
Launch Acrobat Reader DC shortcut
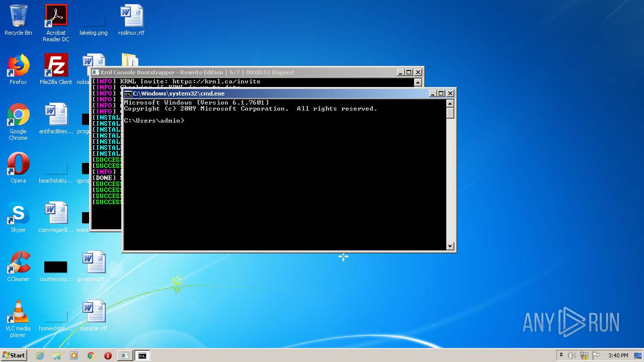tap(56, 23)
